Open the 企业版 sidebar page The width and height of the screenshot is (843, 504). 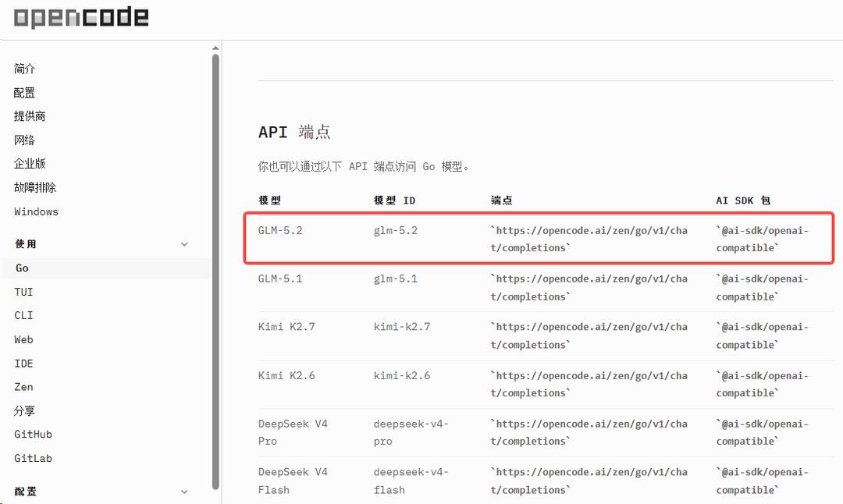coord(30,163)
